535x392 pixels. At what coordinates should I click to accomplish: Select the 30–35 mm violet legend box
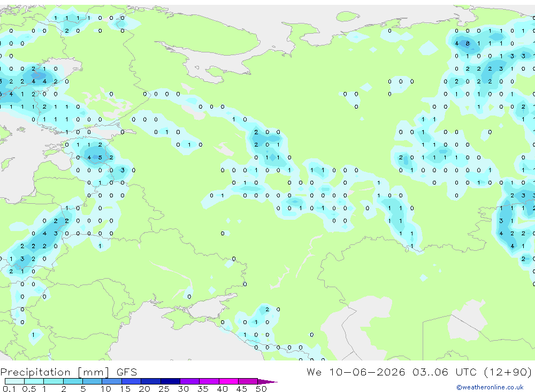pos(190,381)
